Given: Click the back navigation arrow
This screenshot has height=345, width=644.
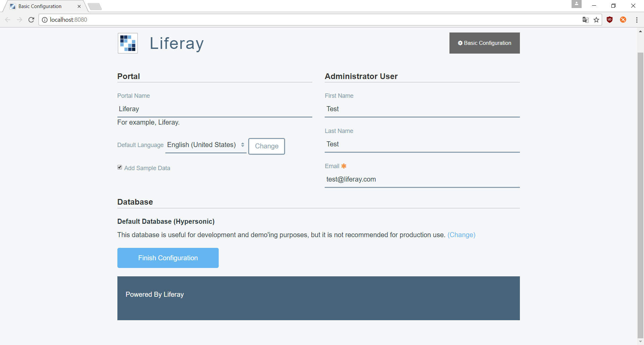Looking at the screenshot, I should coord(7,20).
